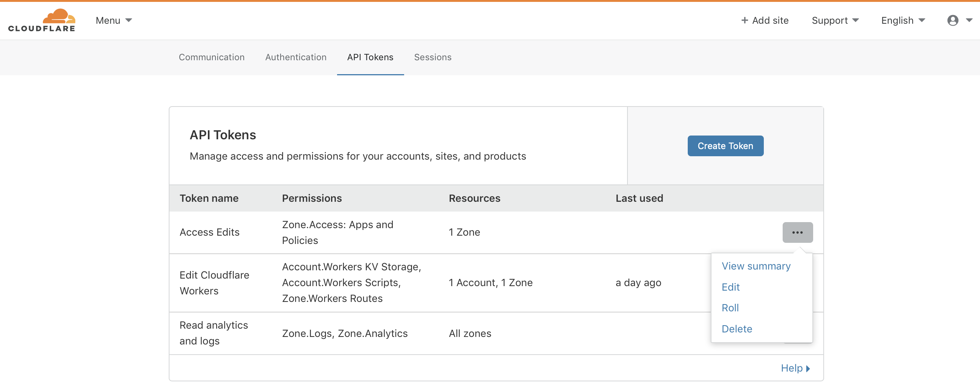Click the plus icon beside Add site
The image size is (980, 387).
coord(744,21)
